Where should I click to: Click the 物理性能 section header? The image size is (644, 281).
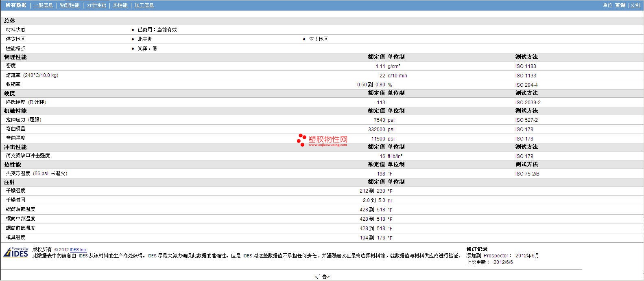pos(15,57)
